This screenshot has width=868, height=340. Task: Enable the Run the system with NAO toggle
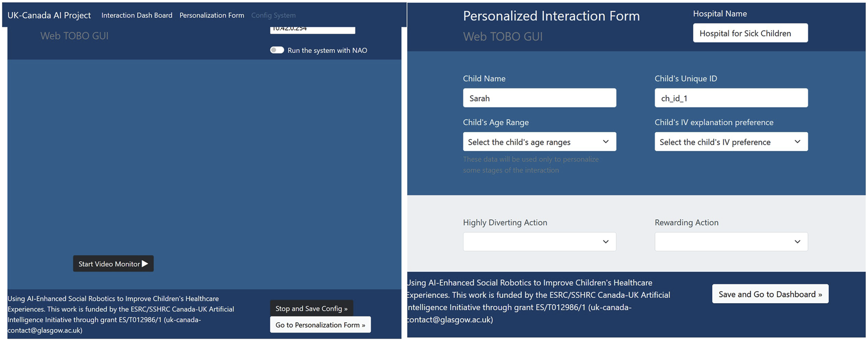pyautogui.click(x=277, y=50)
